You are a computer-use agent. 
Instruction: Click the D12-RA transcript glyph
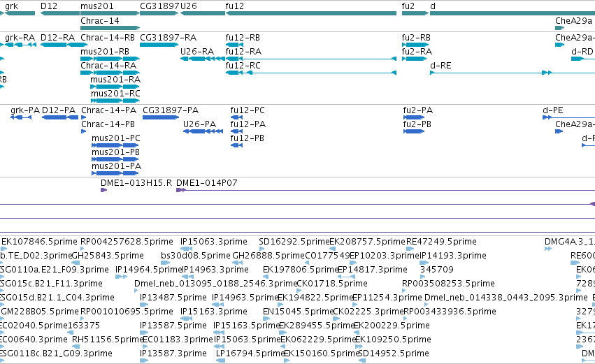point(64,45)
